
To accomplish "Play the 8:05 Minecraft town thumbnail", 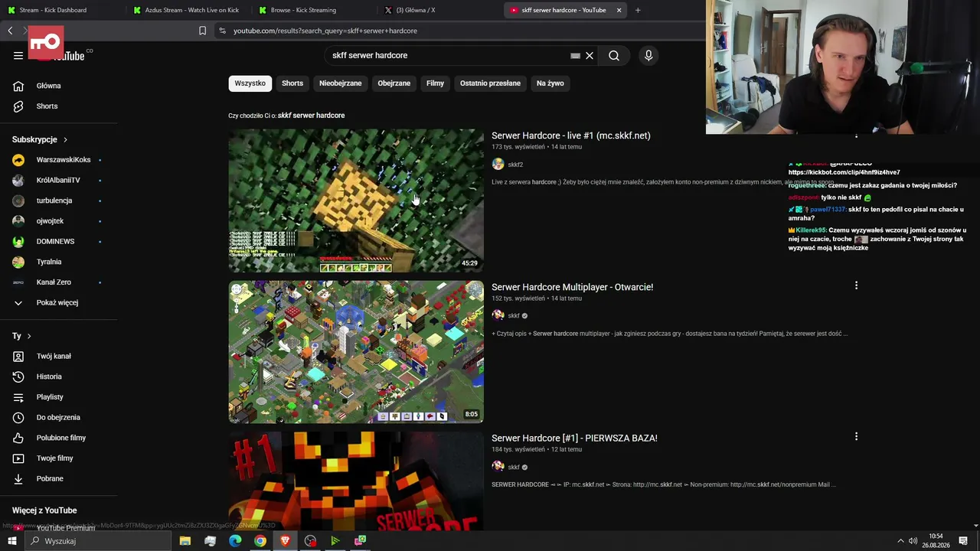I will point(356,352).
